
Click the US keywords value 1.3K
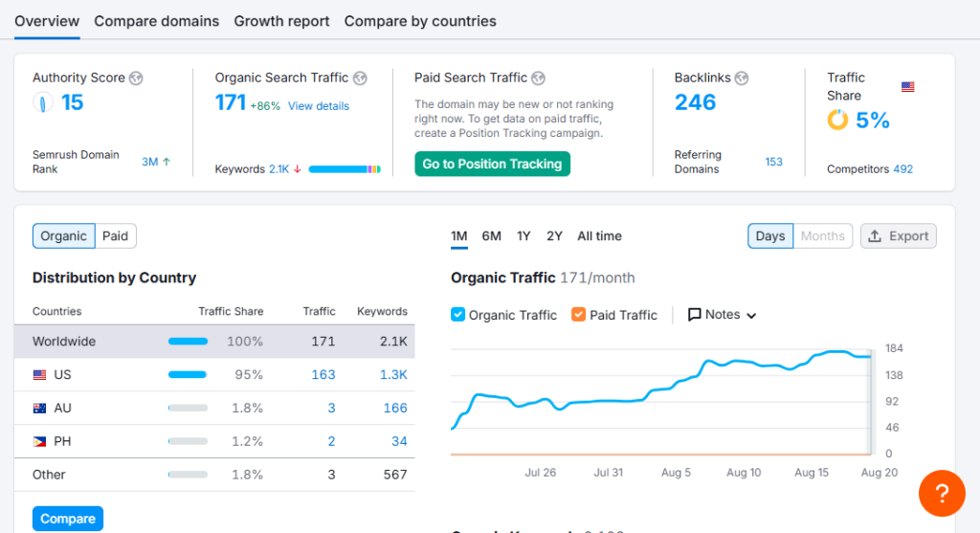(x=393, y=375)
